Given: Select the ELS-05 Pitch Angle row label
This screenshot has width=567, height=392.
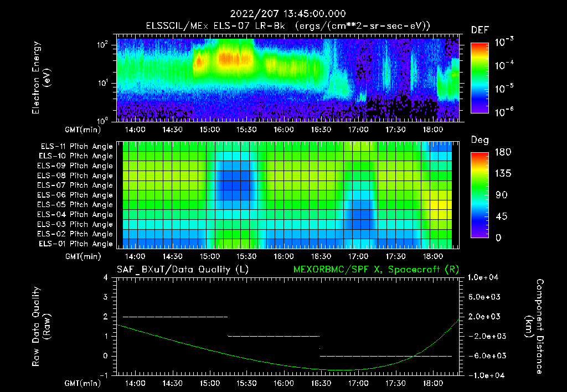Looking at the screenshot, I should (x=75, y=205).
